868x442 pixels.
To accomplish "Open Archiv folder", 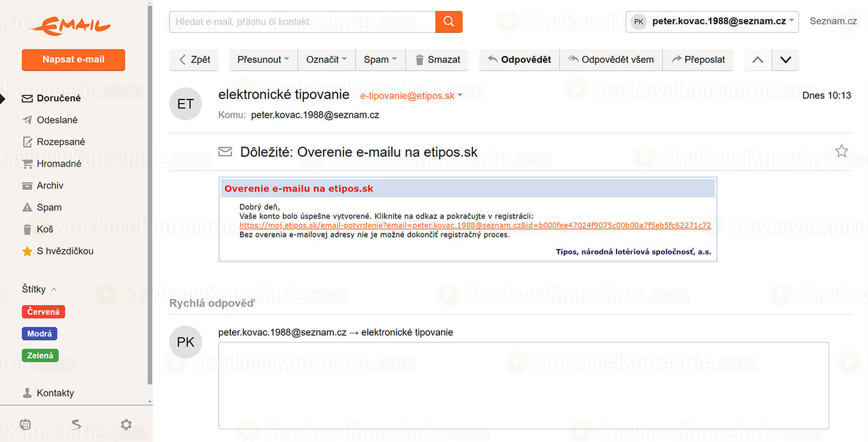I will click(50, 186).
